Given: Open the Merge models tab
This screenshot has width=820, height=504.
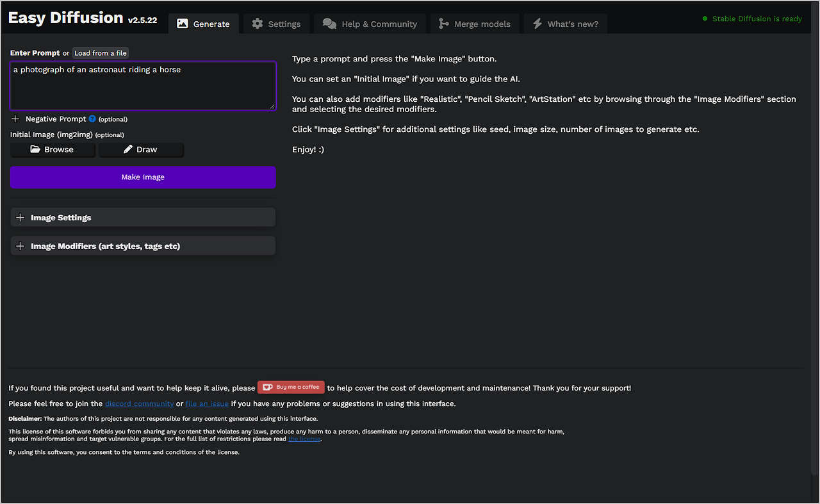Looking at the screenshot, I should click(x=475, y=24).
